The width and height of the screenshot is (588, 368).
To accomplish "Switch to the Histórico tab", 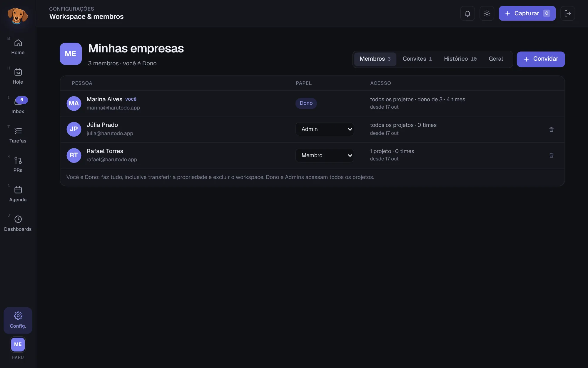I will (x=460, y=59).
